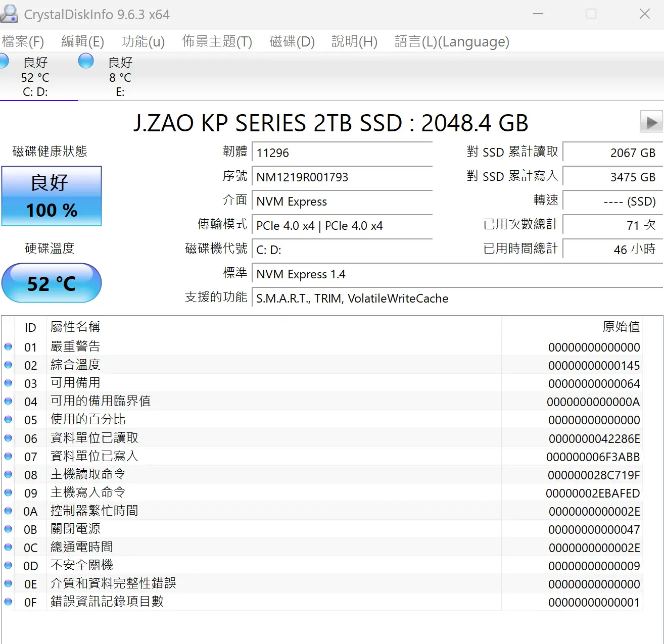Click status orb of row 04 可用的備用臨界值
664x644 pixels.
click(x=8, y=401)
